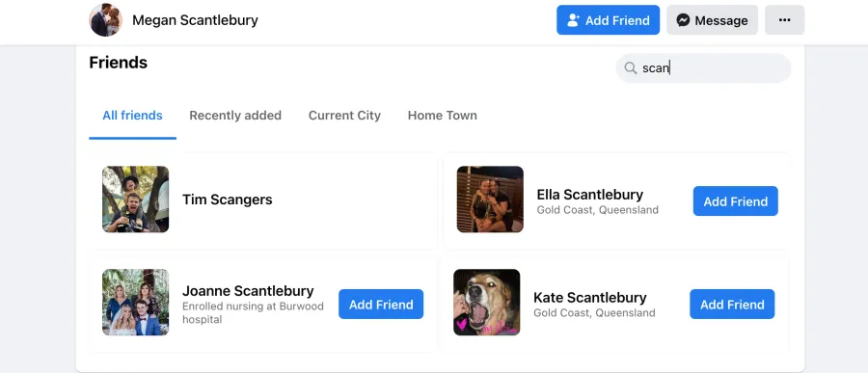The width and height of the screenshot is (868, 373).
Task: Open the Kate Scantlebury name link
Action: point(589,297)
